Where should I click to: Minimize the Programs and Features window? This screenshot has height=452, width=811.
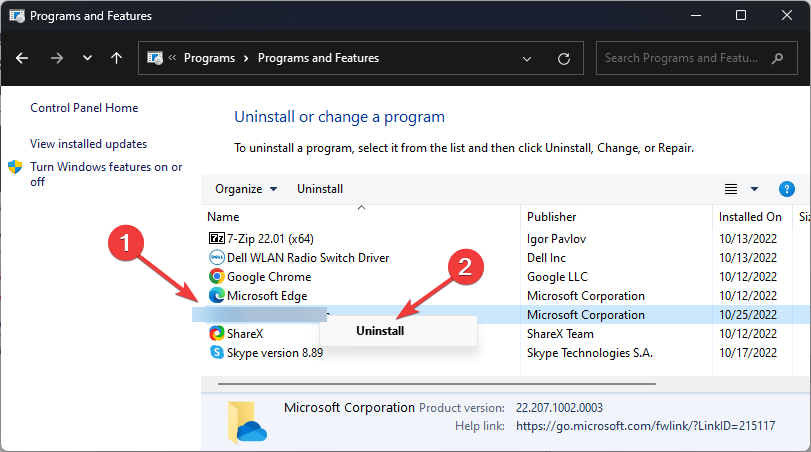(696, 16)
